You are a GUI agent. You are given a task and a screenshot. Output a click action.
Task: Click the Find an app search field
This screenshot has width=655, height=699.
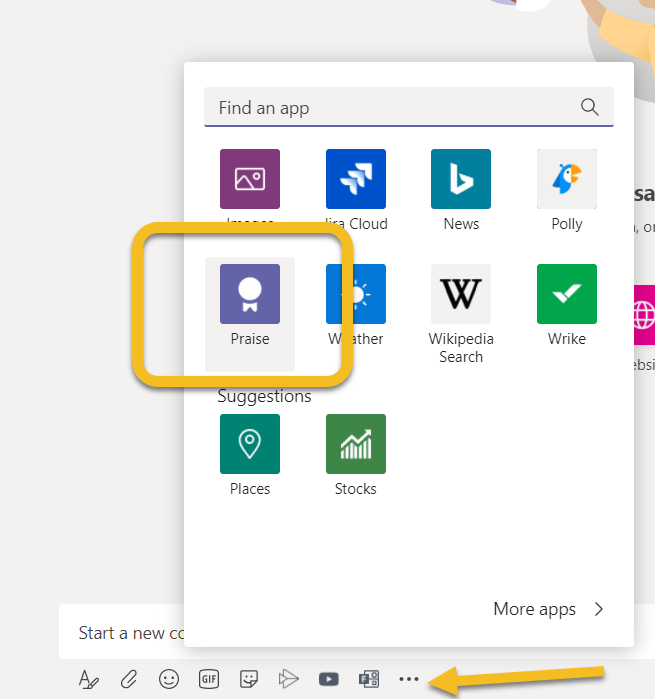coord(390,107)
